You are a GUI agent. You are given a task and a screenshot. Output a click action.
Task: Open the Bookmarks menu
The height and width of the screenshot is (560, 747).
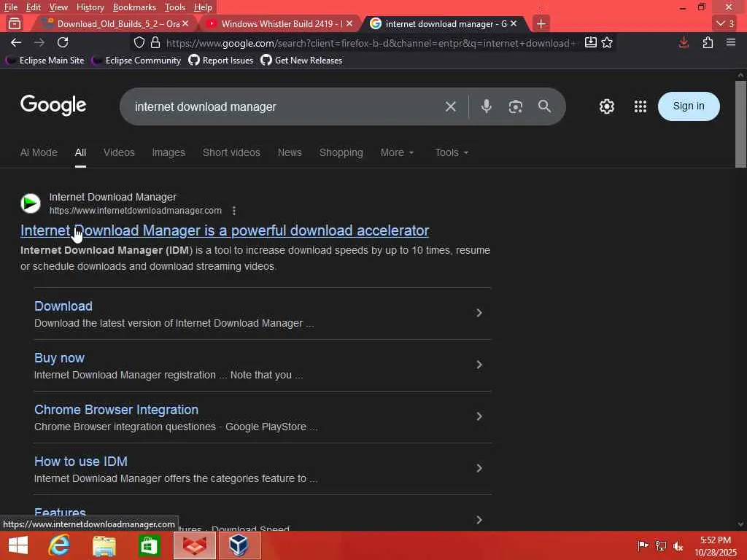click(134, 7)
